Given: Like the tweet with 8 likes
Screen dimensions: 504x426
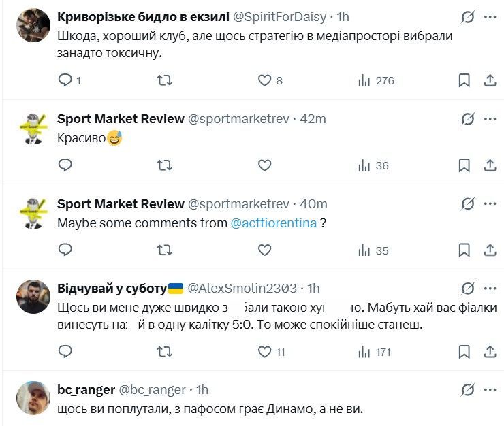Looking at the screenshot, I should (x=265, y=80).
